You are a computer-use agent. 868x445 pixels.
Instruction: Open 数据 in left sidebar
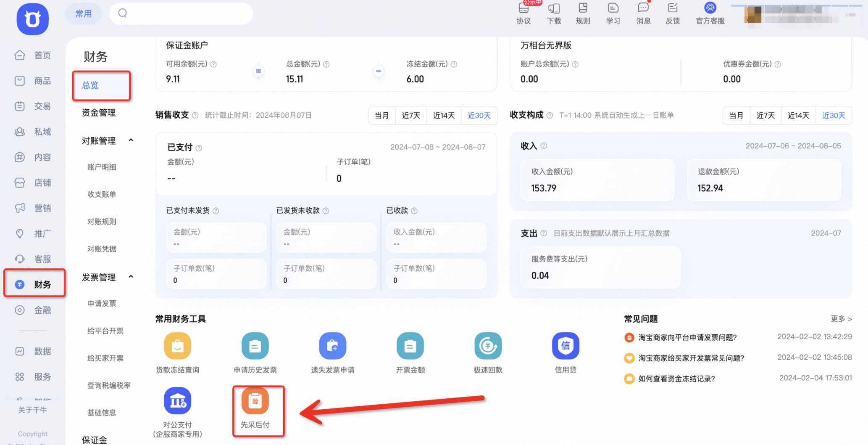[x=33, y=351]
